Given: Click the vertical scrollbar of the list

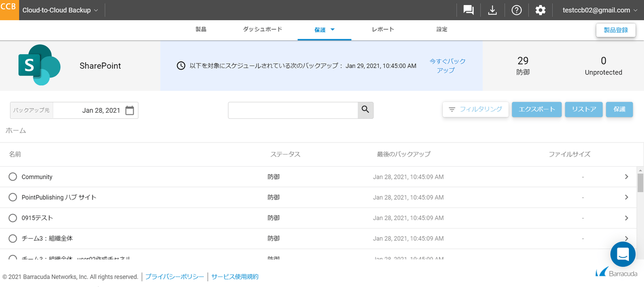Looking at the screenshot, I should [x=640, y=182].
